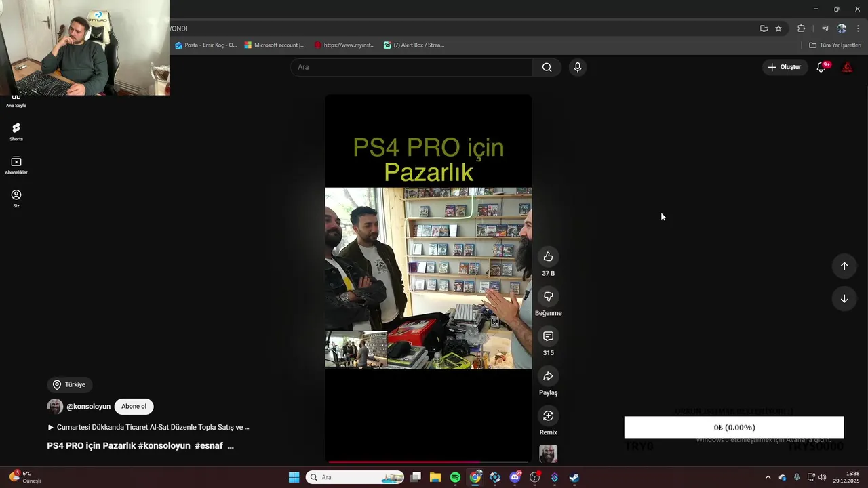868x488 pixels.
Task: Open Steam from the taskbar
Action: (574, 477)
